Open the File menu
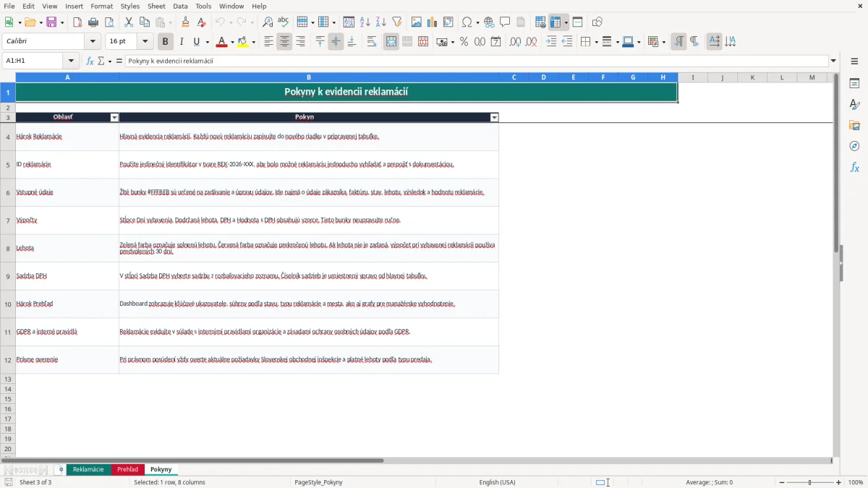868x488 pixels. coord(9,6)
